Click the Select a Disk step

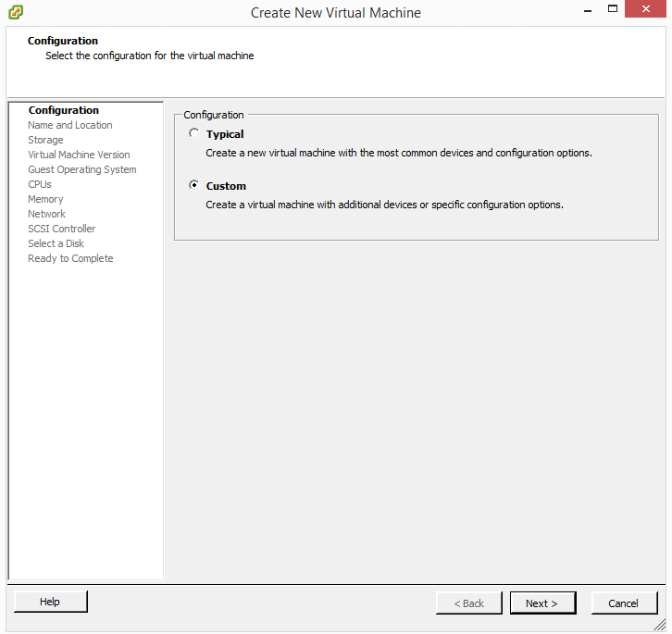[56, 243]
